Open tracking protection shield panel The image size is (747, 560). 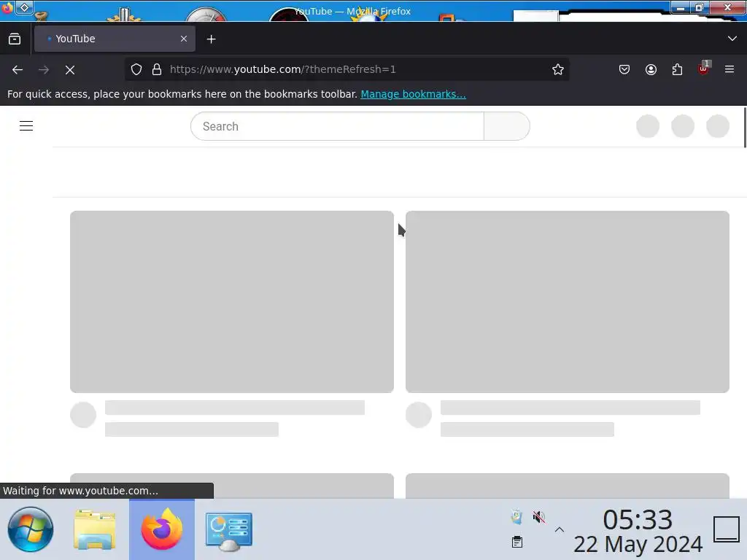[x=136, y=69]
